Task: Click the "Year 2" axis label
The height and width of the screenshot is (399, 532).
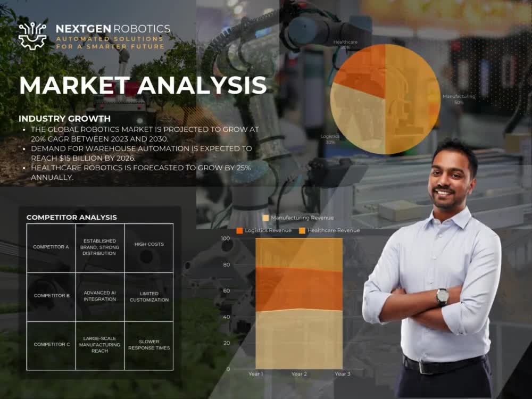Action: pos(299,374)
